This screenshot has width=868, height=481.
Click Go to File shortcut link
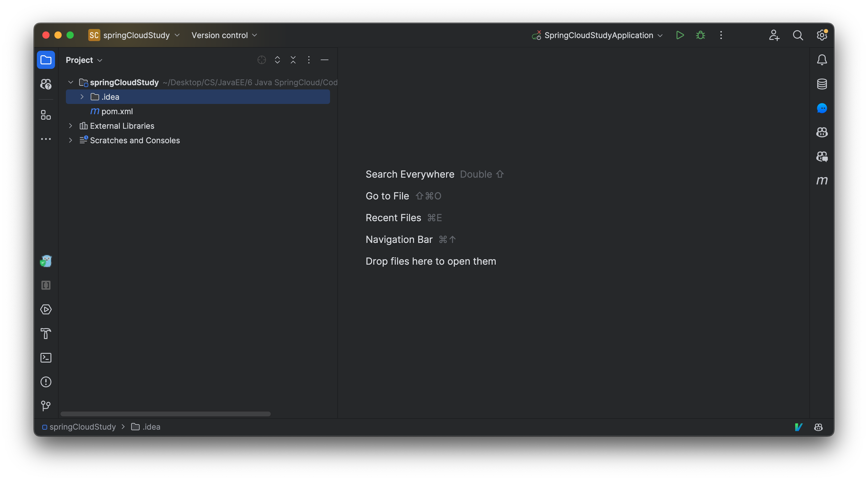pyautogui.click(x=387, y=195)
